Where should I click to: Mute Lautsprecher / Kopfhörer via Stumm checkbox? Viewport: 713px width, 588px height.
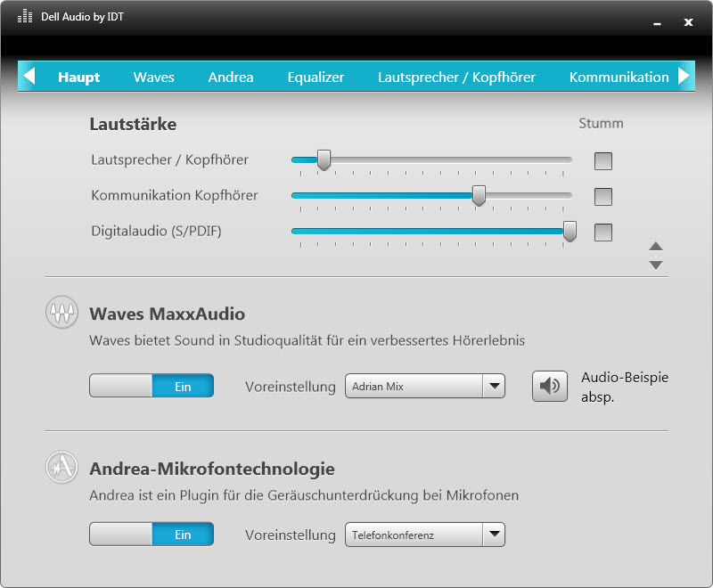[x=603, y=161]
